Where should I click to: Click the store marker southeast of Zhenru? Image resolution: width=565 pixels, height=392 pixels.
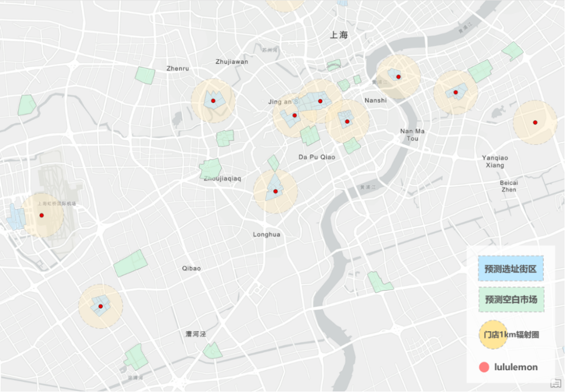tap(213, 100)
